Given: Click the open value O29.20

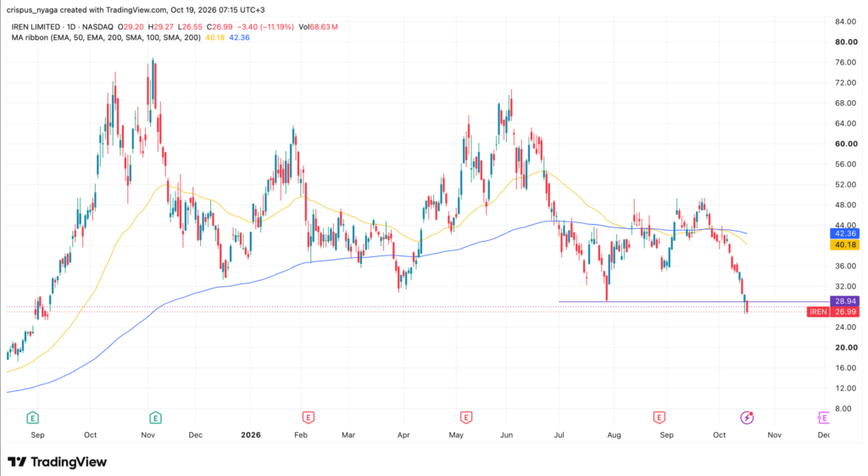Looking at the screenshot, I should [130, 26].
